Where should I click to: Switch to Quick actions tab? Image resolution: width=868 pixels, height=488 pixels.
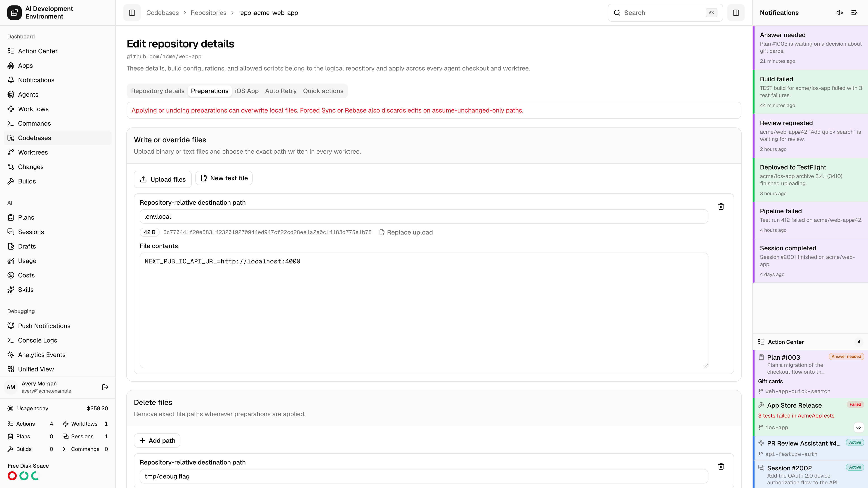point(323,91)
